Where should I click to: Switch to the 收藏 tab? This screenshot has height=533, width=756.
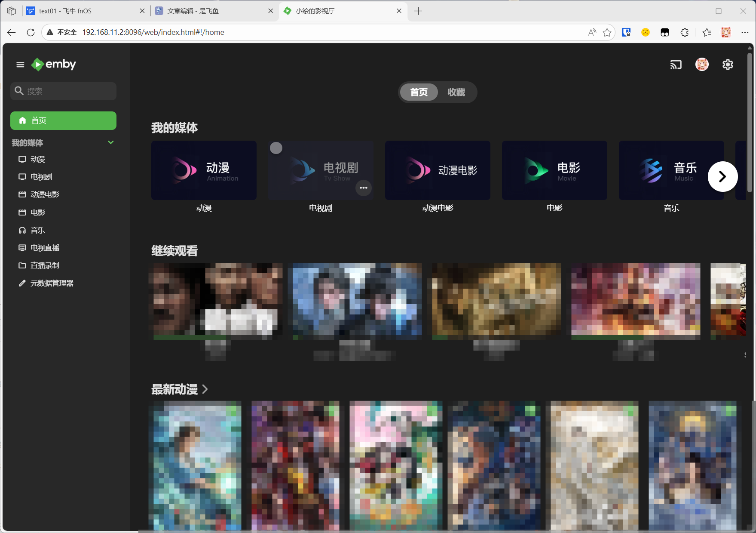coord(456,92)
